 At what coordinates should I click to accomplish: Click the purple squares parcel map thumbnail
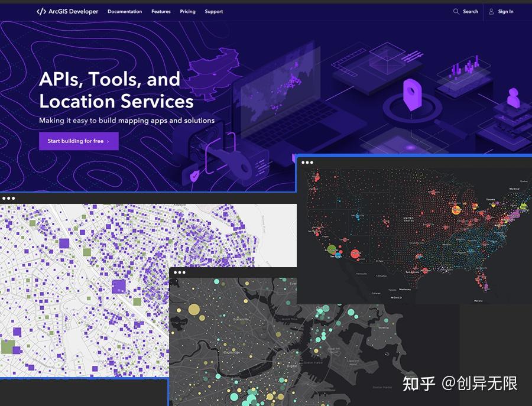(85, 290)
